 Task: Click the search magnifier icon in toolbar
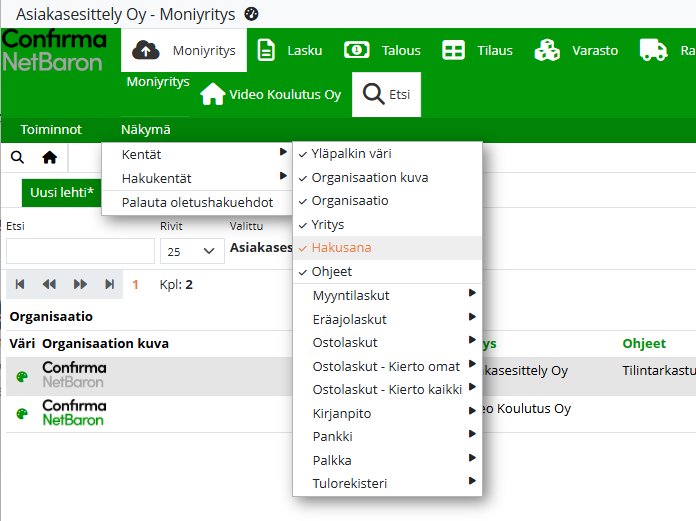pyautogui.click(x=18, y=157)
